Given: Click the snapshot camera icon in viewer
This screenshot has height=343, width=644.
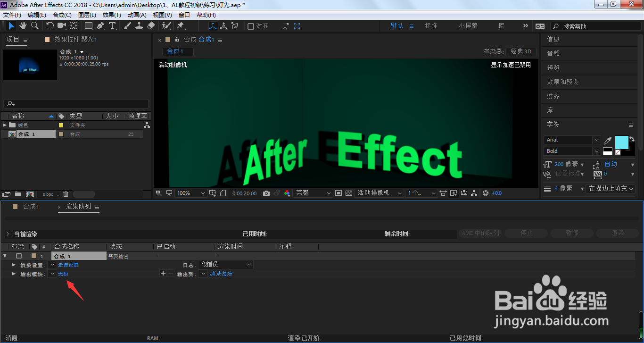Looking at the screenshot, I should coord(266,193).
